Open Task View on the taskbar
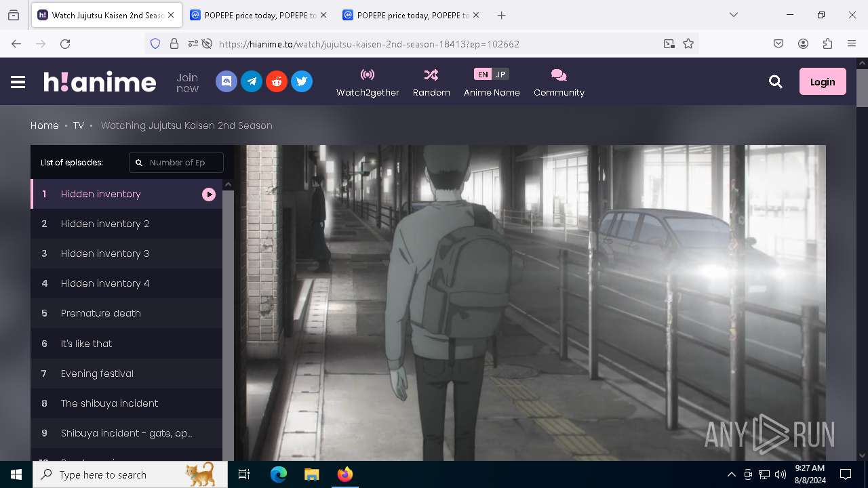Viewport: 868px width, 488px height. point(244,474)
